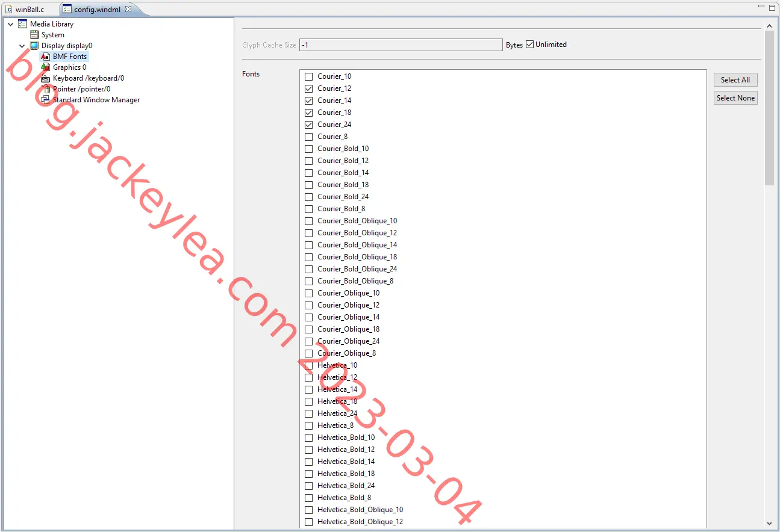This screenshot has width=780, height=532.
Task: Select the Courier_Oblique_12 font checkbox
Action: click(x=309, y=305)
